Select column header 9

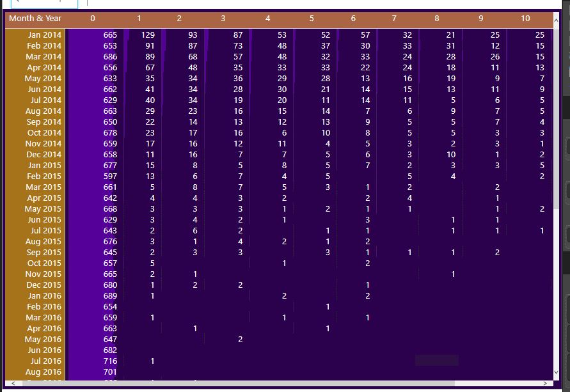(x=480, y=18)
